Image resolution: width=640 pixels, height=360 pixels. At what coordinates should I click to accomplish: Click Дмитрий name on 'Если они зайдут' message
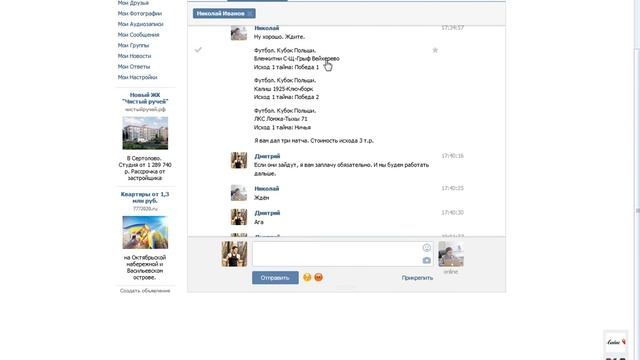[267, 156]
